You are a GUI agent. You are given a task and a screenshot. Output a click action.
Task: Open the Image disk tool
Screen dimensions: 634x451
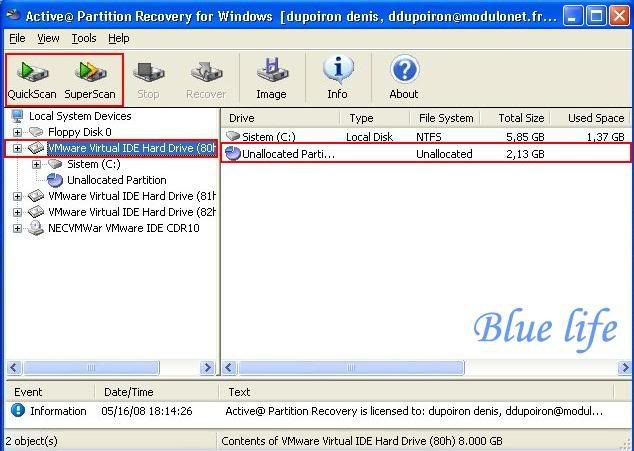click(271, 80)
